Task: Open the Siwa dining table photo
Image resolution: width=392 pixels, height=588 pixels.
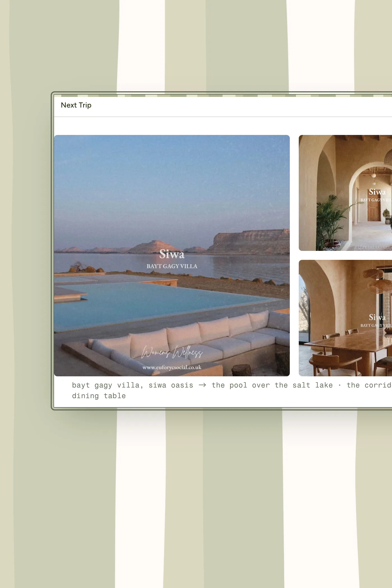Action: 345,318
